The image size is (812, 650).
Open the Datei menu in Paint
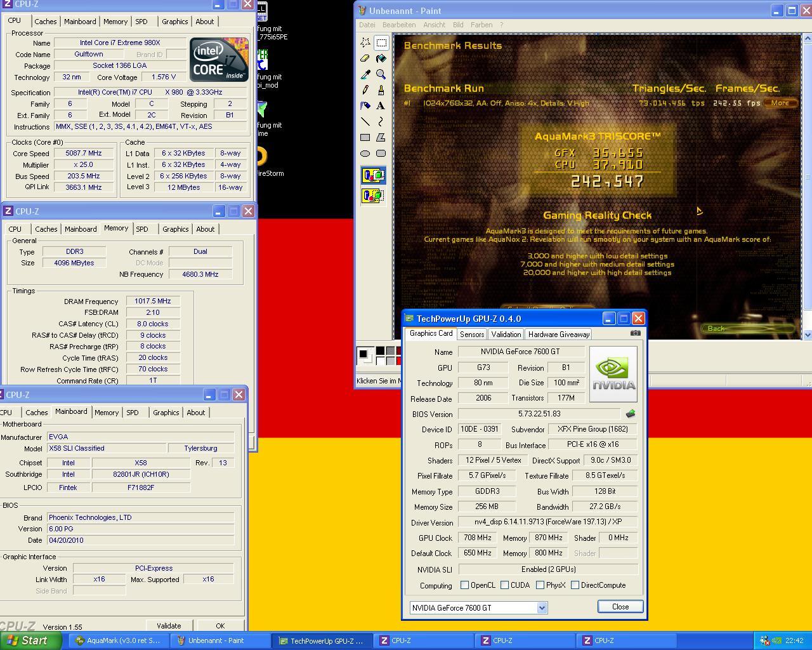[367, 25]
